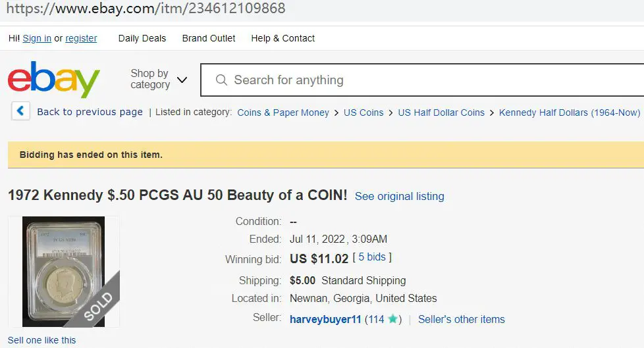Click the See original listing link

pos(399,196)
